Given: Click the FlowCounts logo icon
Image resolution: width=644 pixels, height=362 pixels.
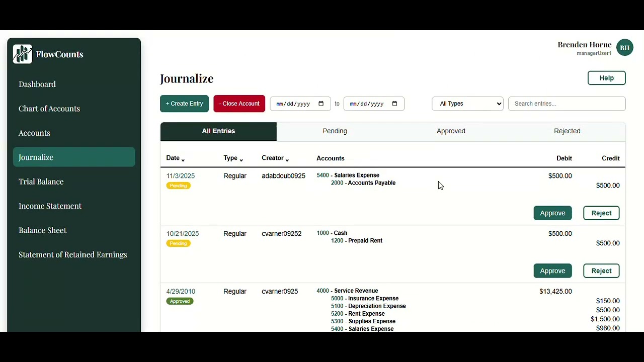Looking at the screenshot, I should click(23, 54).
